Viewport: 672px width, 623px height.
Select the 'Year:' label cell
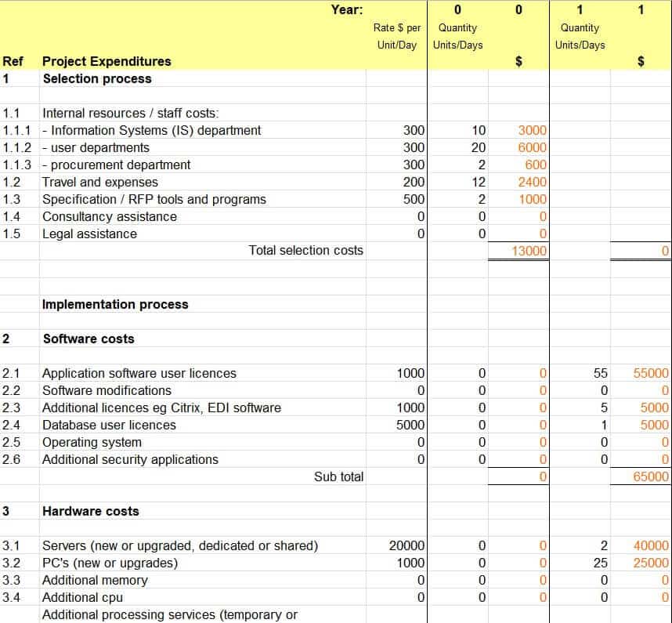[x=346, y=9]
